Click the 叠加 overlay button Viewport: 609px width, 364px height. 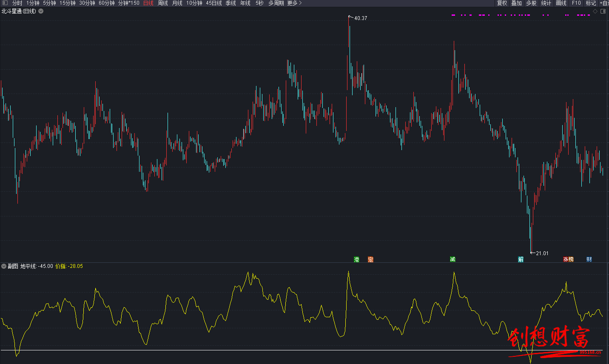(517, 3)
